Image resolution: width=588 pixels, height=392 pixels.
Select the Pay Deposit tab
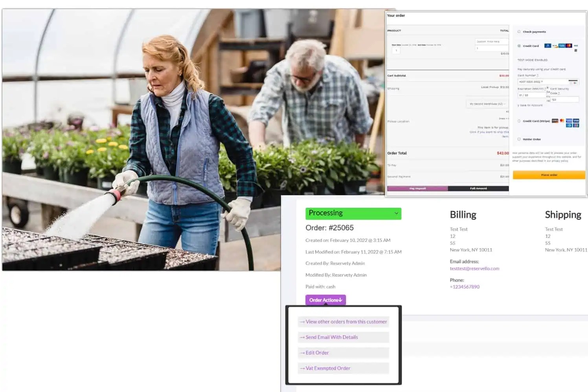[418, 189]
